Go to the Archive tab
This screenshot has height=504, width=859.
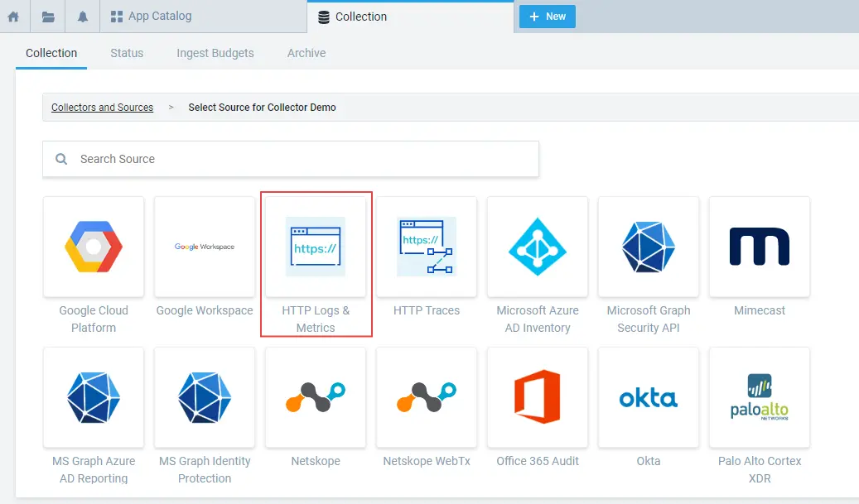pos(306,53)
